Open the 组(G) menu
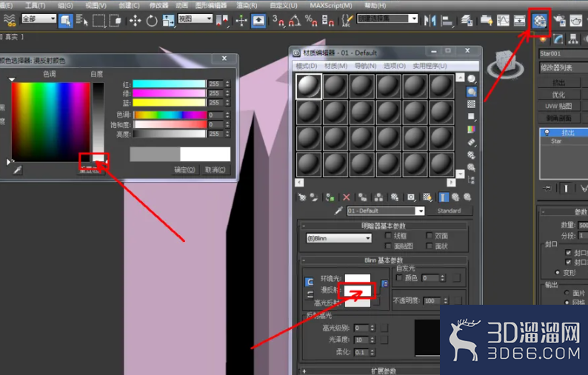This screenshot has width=588, height=375. coord(65,5)
